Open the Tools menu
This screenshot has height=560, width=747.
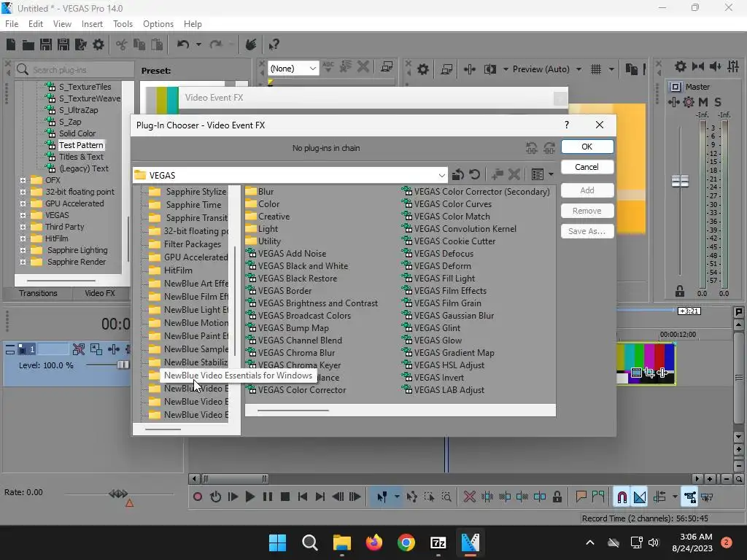pyautogui.click(x=123, y=24)
